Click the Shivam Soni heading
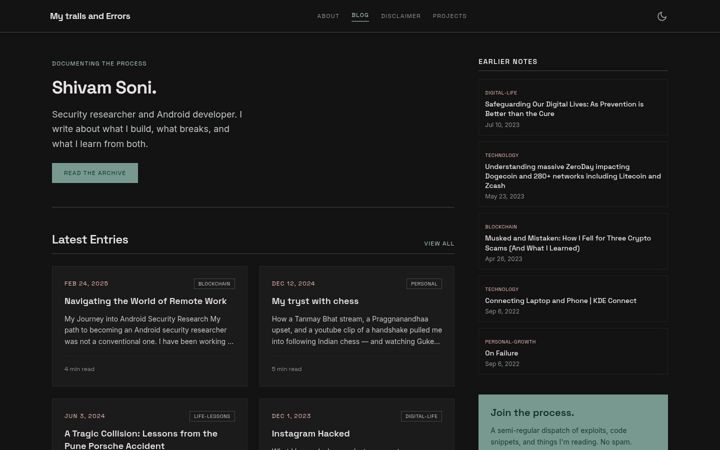720x450 pixels. coord(104,88)
